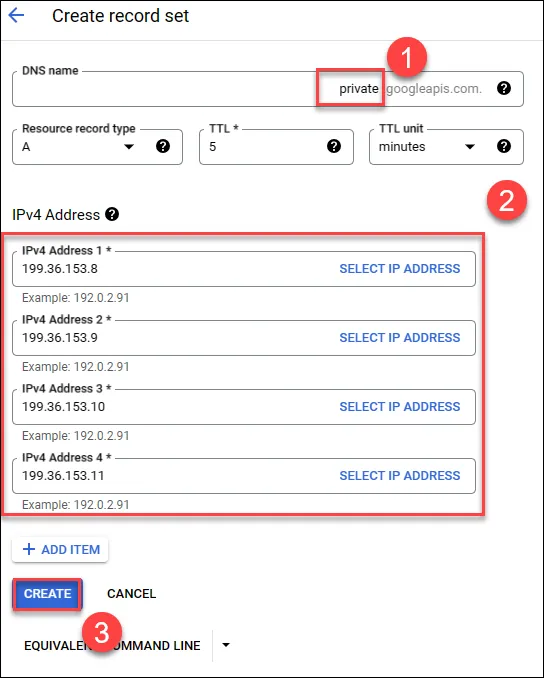Focus the IPv4 Address 4 field
The image size is (544, 678).
click(x=244, y=476)
